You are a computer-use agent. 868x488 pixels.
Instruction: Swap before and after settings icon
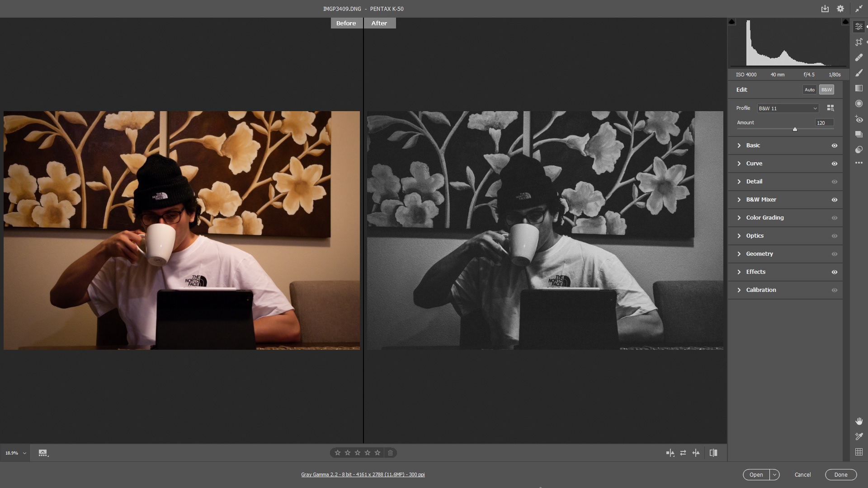click(683, 453)
